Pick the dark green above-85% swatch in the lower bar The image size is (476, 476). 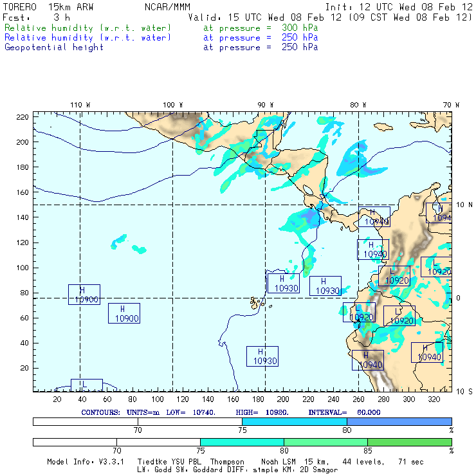click(x=410, y=442)
